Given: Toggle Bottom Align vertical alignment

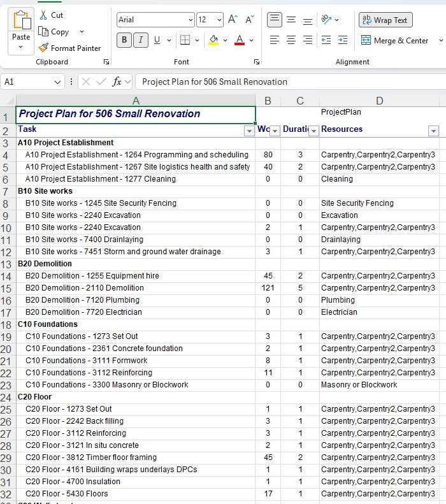Looking at the screenshot, I should pos(308,20).
